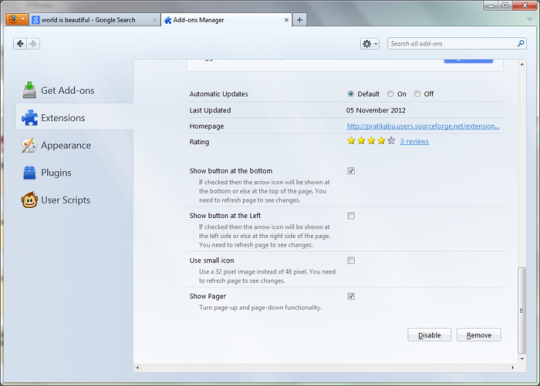Toggle Show Pager checkbox
This screenshot has width=540, height=386.
tap(351, 296)
